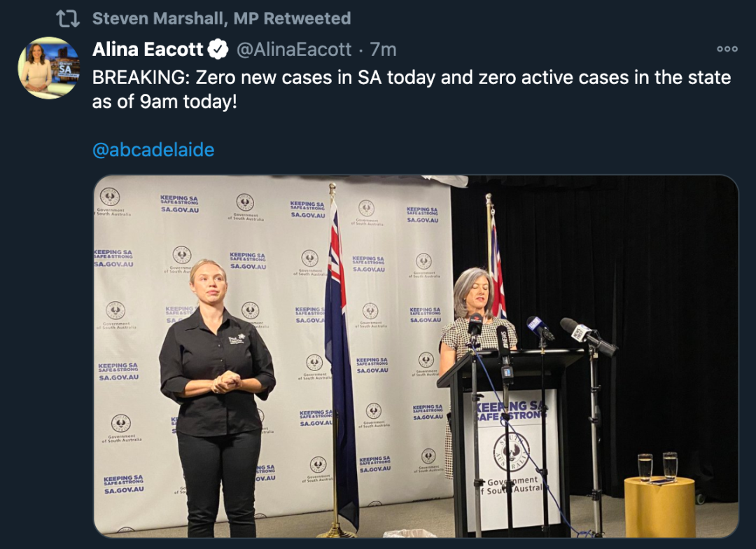This screenshot has width=756, height=549.
Task: Click the 'as of 9am today!' text line
Action: click(164, 102)
